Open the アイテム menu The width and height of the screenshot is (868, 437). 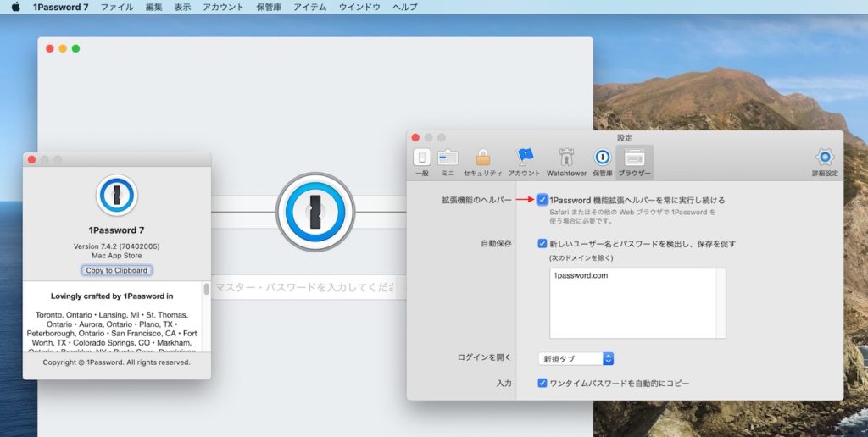pos(310,7)
